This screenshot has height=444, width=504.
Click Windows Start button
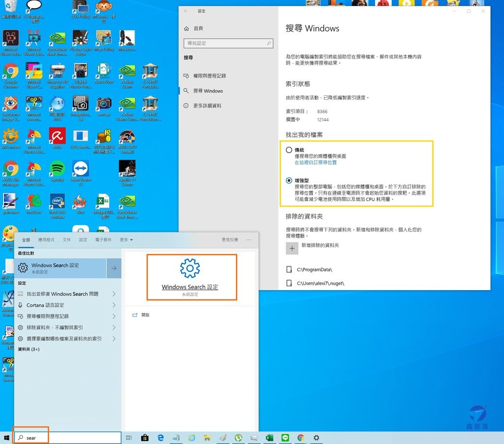pos(6,438)
